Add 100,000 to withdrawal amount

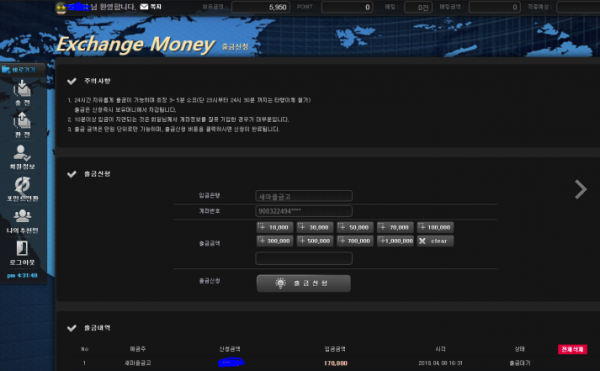435,227
